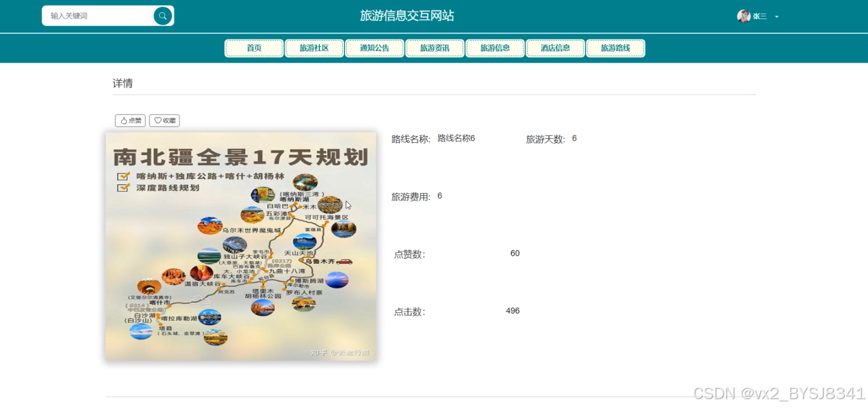Click the route map image
Image resolution: width=868 pixels, height=408 pixels.
pos(241,246)
